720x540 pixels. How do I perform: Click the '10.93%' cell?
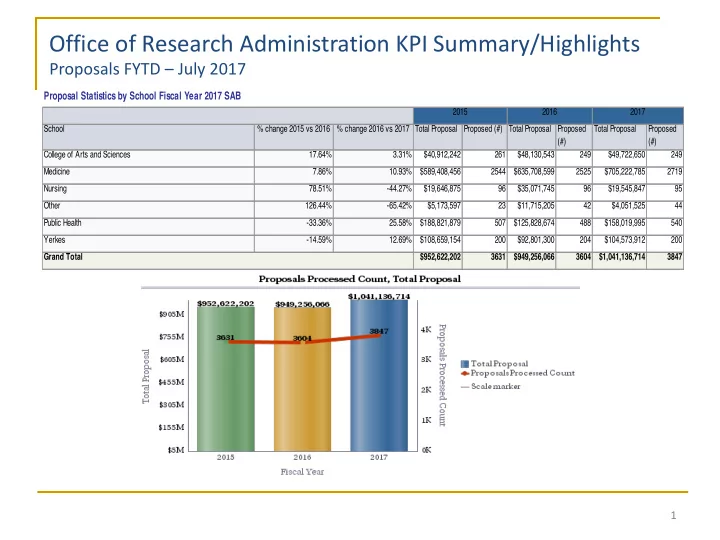tap(373, 175)
